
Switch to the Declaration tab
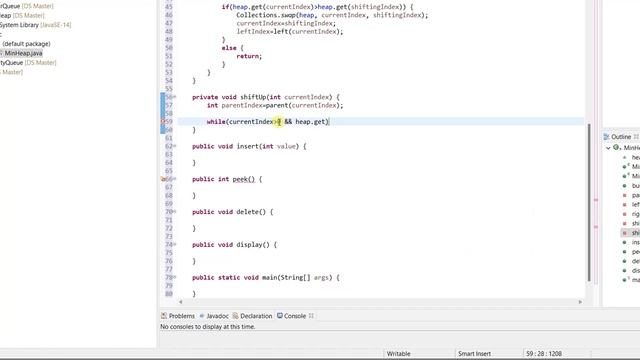[x=252, y=316]
